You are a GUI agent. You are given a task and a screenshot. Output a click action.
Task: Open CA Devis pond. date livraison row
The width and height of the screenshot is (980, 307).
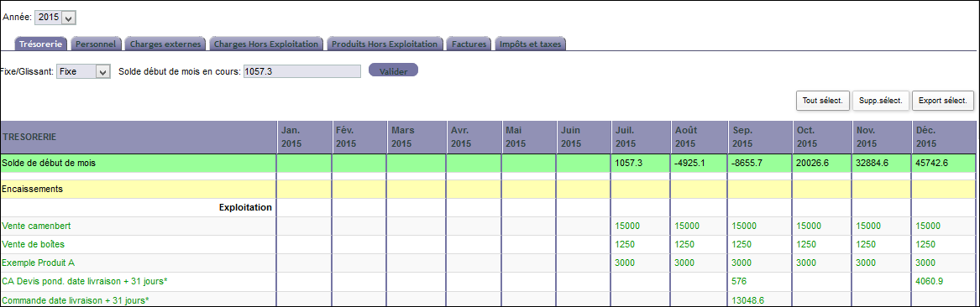point(84,282)
